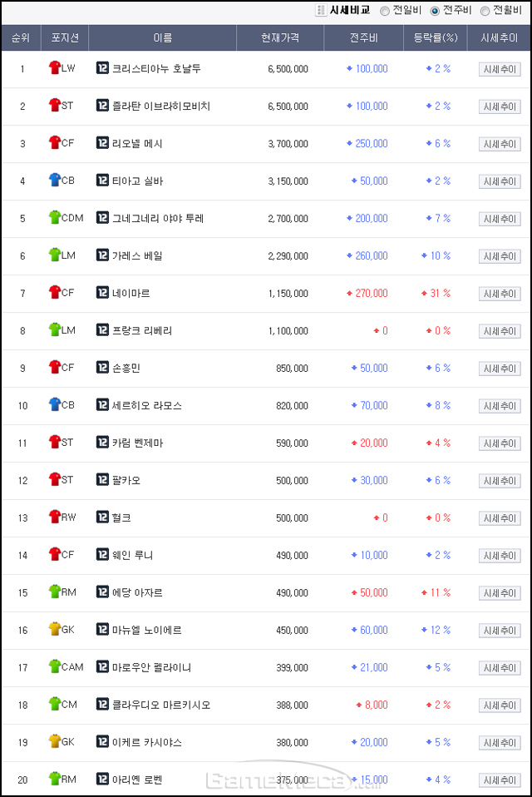
Task: Open 시세추이 for 네이마르
Action: pos(500,294)
